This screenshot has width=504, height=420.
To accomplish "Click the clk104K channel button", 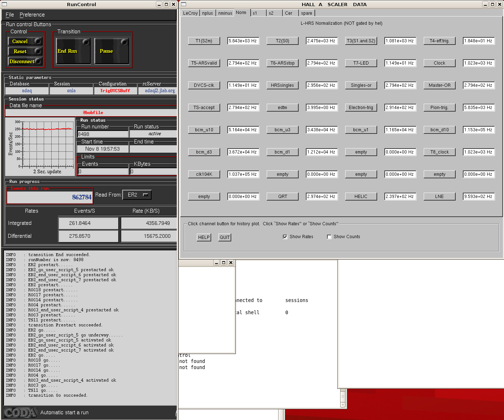I will click(x=204, y=174).
